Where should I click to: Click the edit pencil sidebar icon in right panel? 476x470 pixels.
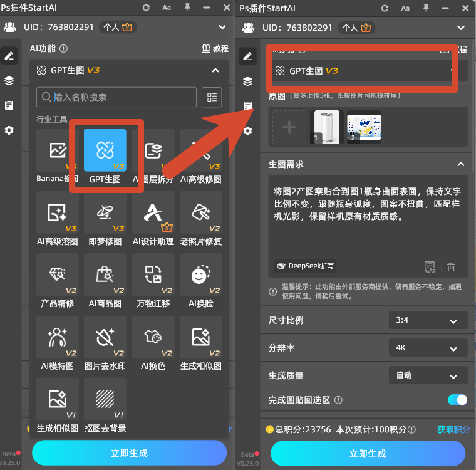point(248,56)
